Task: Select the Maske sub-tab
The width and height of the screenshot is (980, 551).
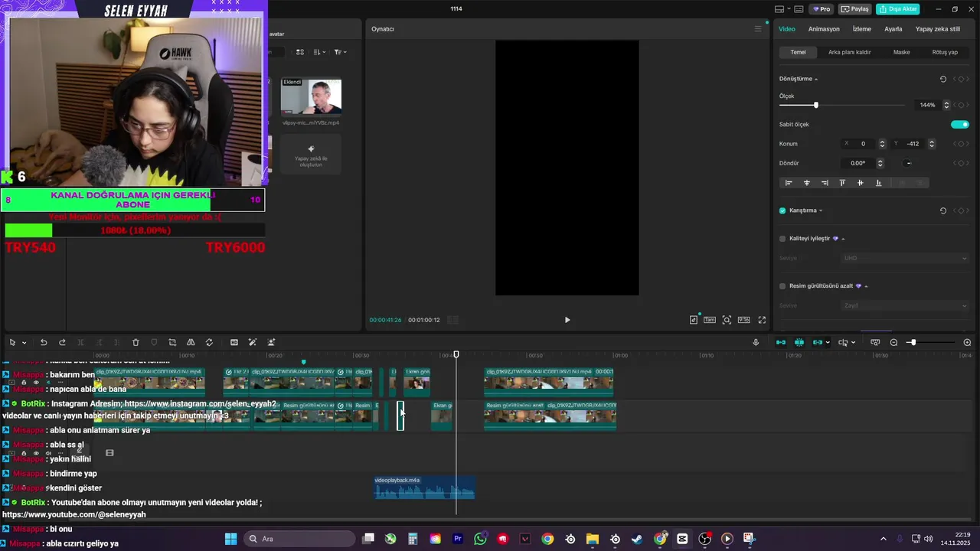Action: pyautogui.click(x=902, y=52)
